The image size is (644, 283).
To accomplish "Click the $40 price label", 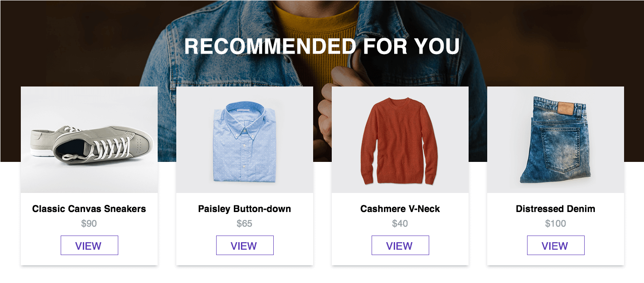I will click(x=400, y=224).
